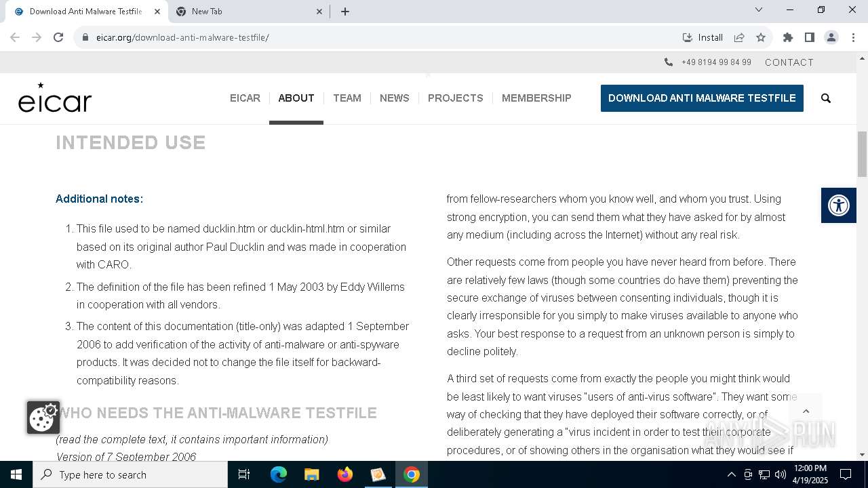Go back using browser back arrow

point(15,37)
